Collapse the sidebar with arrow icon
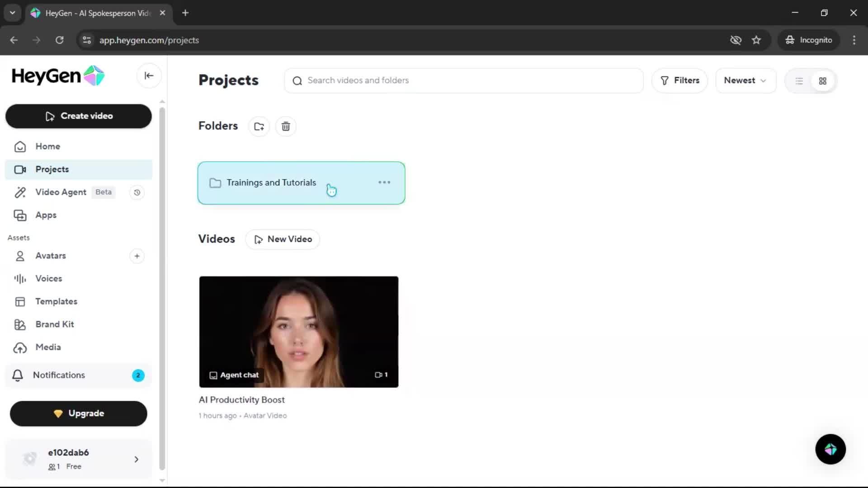 coord(149,76)
